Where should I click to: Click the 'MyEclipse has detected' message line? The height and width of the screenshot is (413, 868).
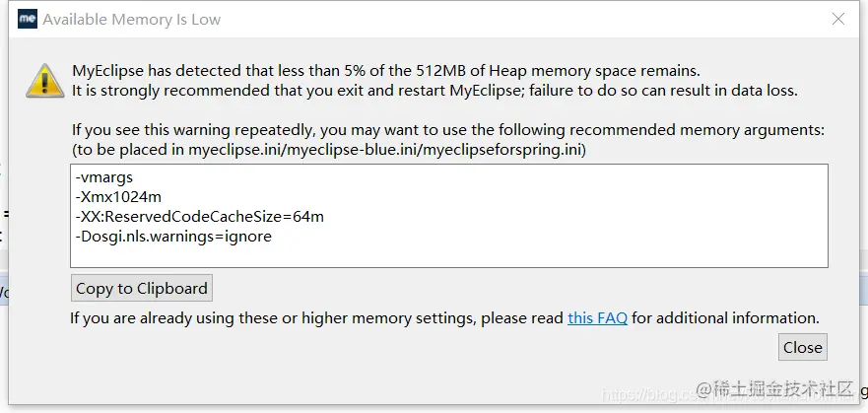[x=386, y=71]
